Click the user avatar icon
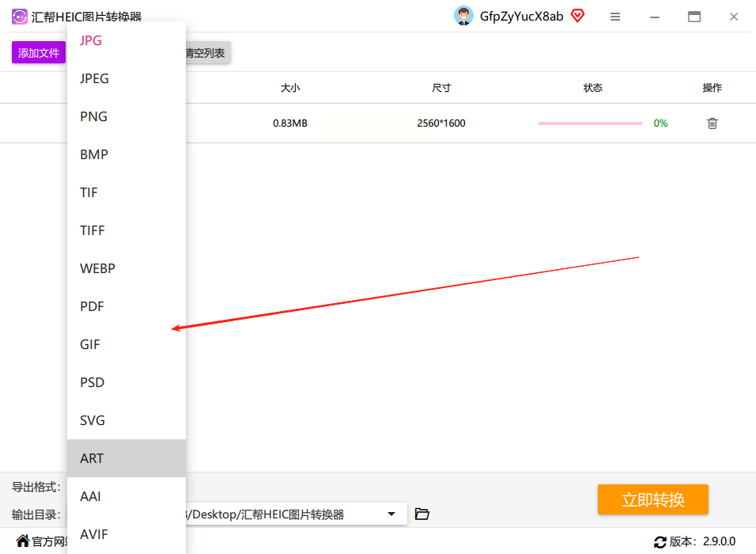The width and height of the screenshot is (756, 554). coord(463,16)
